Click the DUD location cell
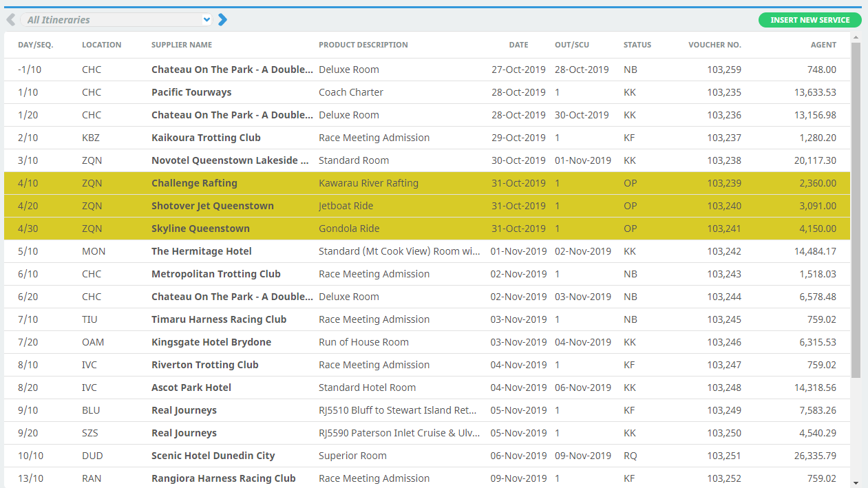Image resolution: width=868 pixels, height=488 pixels. 92,456
